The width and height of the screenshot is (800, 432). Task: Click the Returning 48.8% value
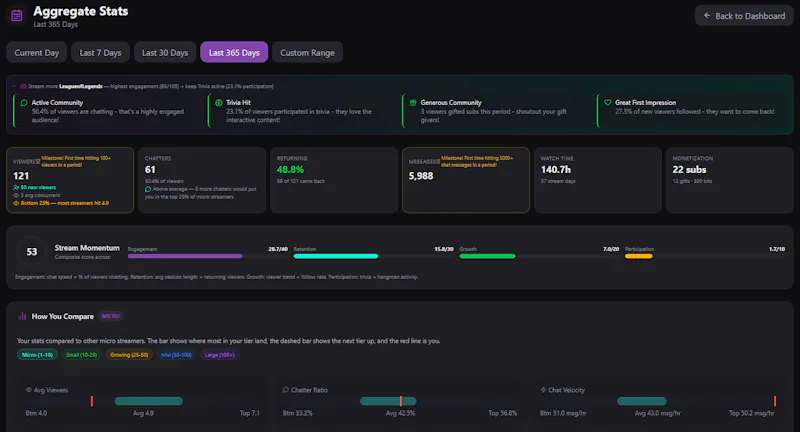pos(290,169)
